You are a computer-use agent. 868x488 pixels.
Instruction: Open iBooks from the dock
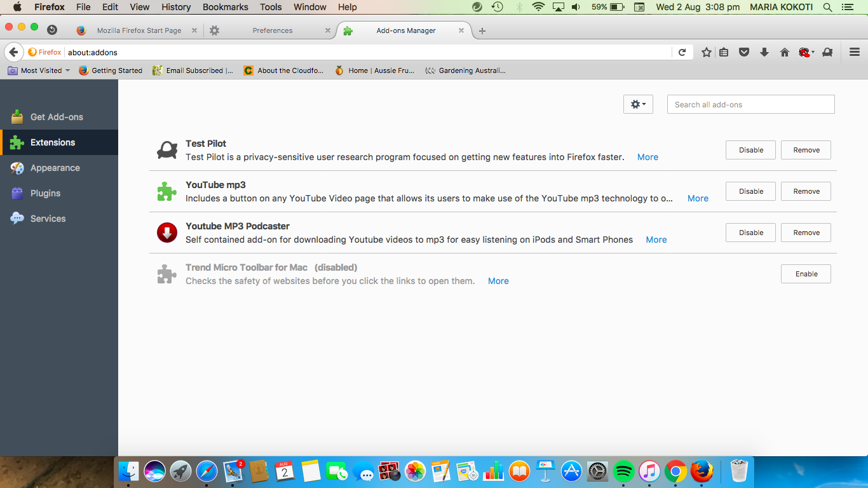(519, 471)
